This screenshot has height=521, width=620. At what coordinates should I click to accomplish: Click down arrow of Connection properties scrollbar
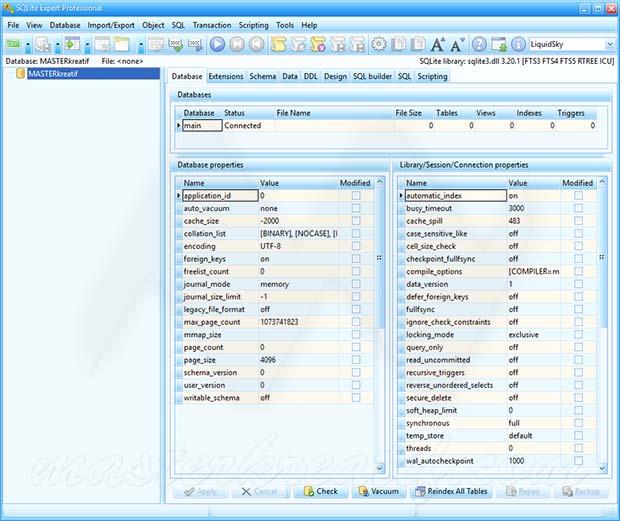[602, 468]
